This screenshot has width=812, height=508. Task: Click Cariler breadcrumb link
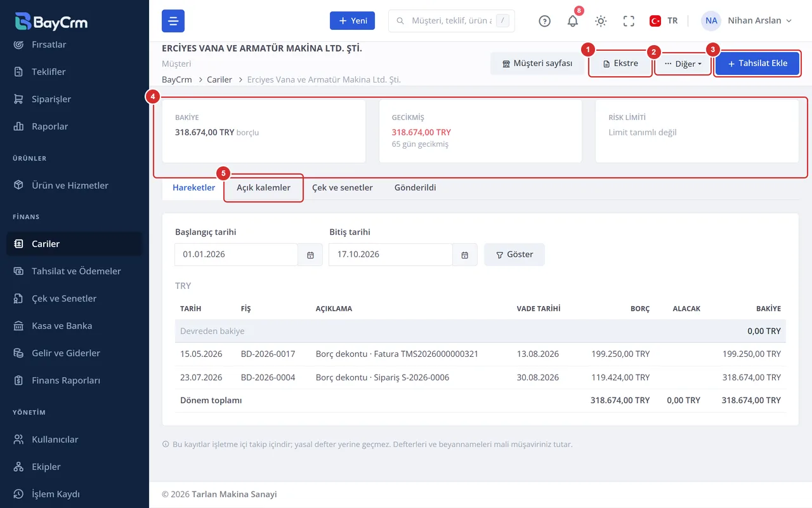pyautogui.click(x=219, y=80)
